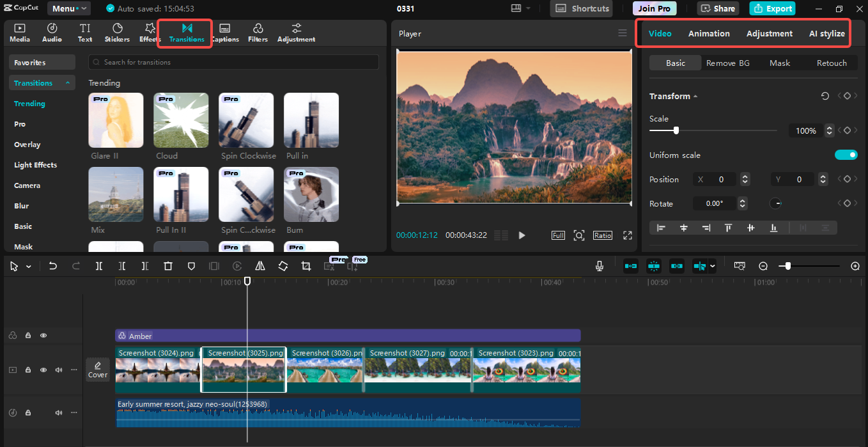This screenshot has width=868, height=447.
Task: Click the Delete icon in the timeline toolbar
Action: point(168,265)
